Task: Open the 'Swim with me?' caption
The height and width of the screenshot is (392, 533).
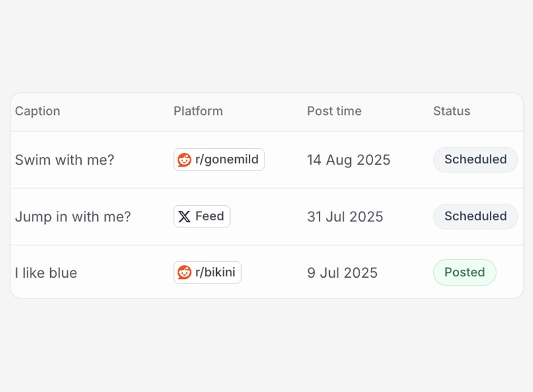Action: (x=64, y=160)
